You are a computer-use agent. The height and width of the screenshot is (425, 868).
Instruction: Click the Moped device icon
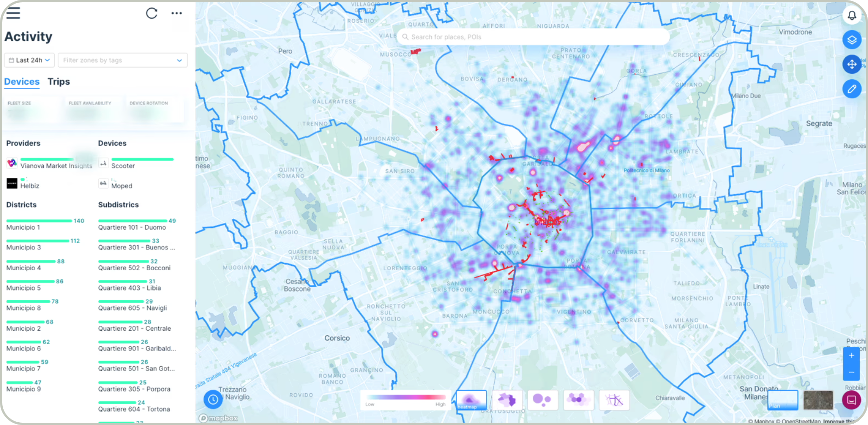103,183
